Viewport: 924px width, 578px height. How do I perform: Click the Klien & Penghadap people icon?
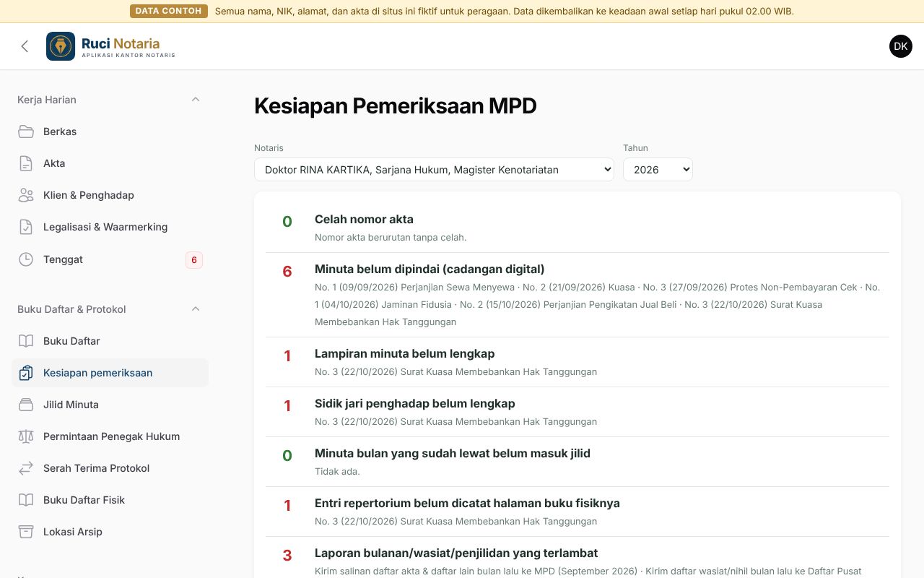point(26,195)
